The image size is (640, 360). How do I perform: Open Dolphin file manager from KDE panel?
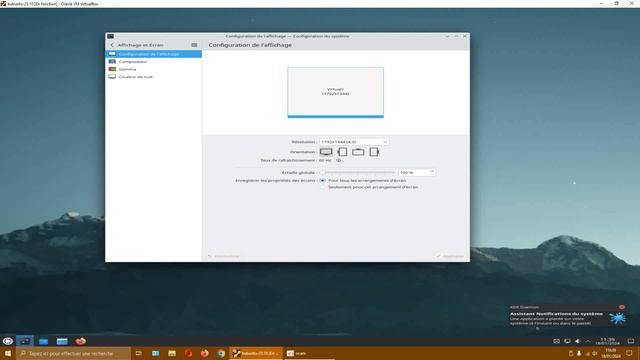(43, 341)
